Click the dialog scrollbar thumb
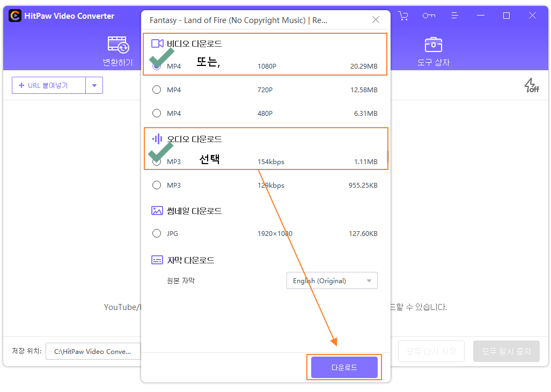551x392 pixels. (x=387, y=156)
